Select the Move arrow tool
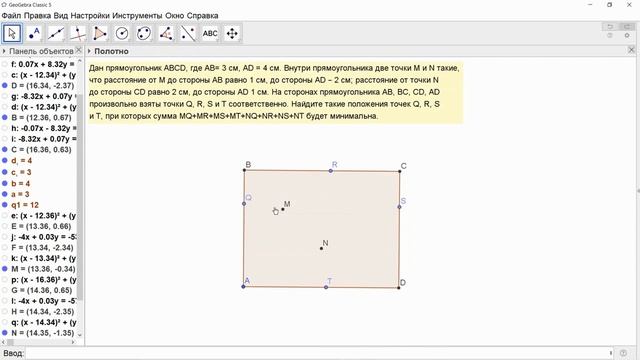 pos(12,33)
